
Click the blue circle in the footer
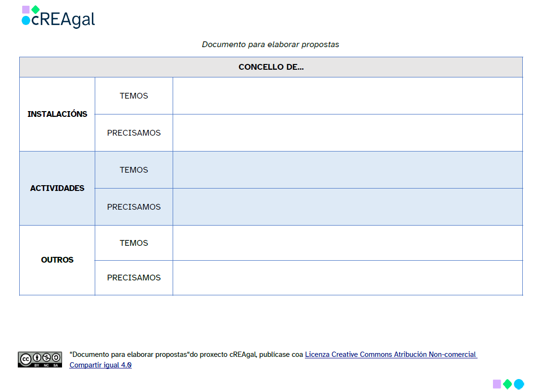point(518,384)
